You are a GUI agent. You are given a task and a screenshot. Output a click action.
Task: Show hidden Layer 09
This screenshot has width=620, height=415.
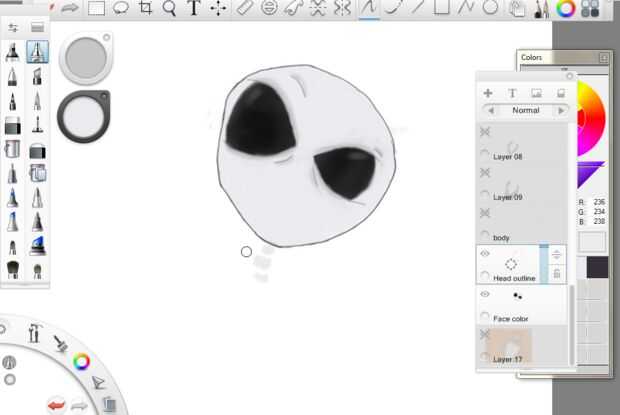click(485, 172)
